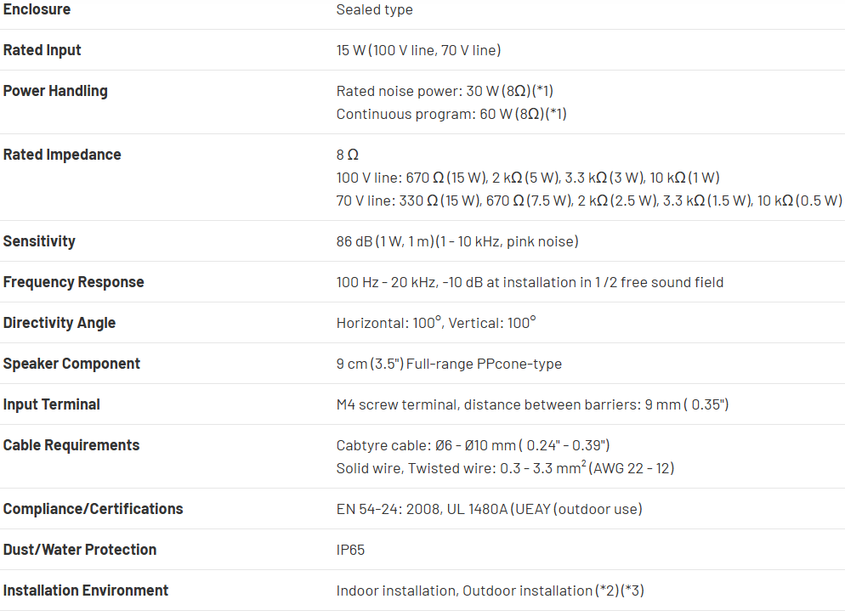Click the "Continuous program: 60 W" line
845x616 pixels.
[x=451, y=114]
